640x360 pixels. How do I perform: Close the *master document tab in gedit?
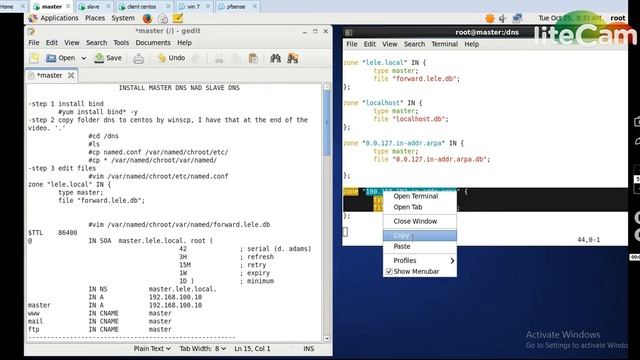[x=71, y=76]
